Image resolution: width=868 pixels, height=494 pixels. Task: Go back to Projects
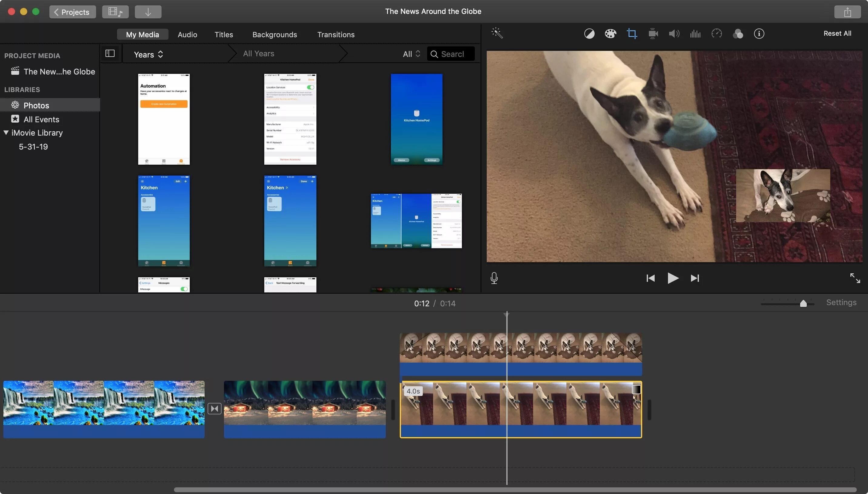(x=72, y=12)
